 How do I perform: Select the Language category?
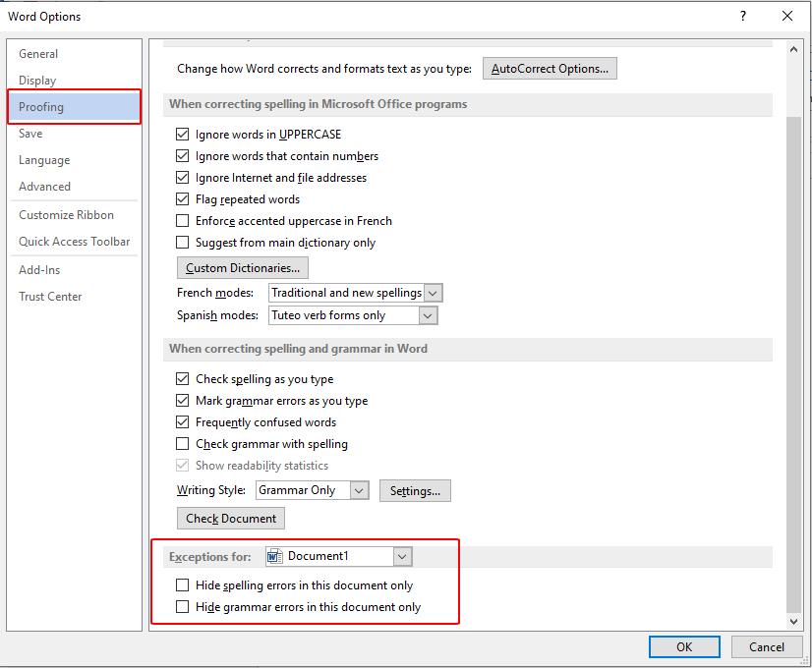(74, 160)
